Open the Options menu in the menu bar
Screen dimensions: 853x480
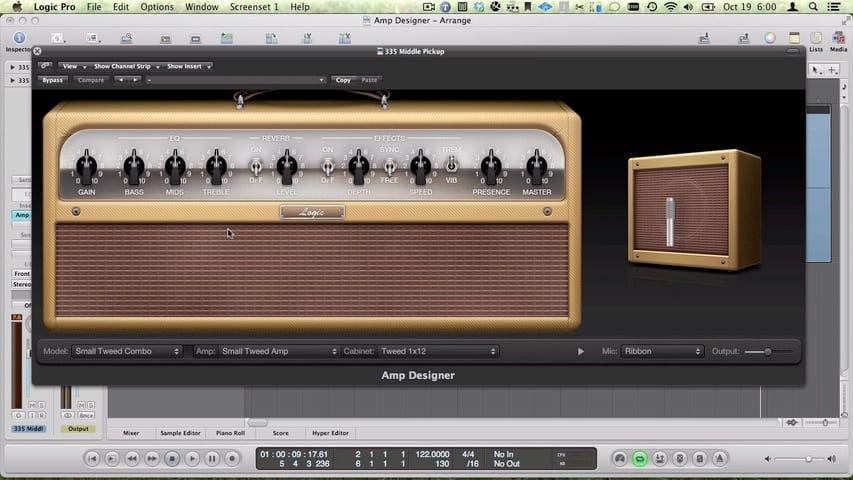tap(156, 7)
